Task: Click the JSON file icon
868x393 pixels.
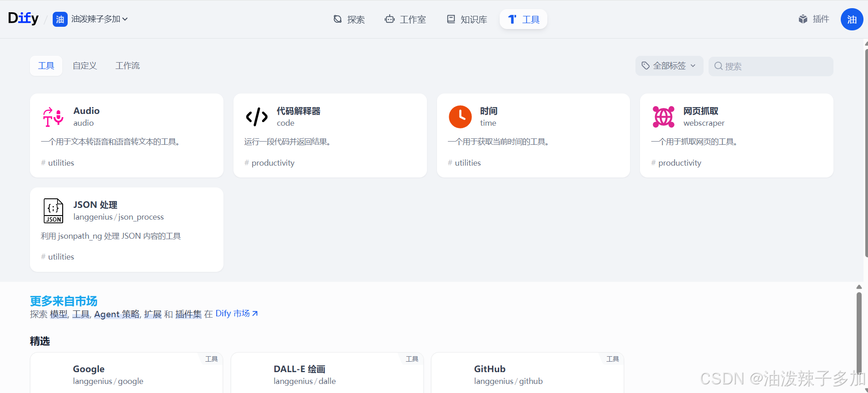Action: pos(53,211)
